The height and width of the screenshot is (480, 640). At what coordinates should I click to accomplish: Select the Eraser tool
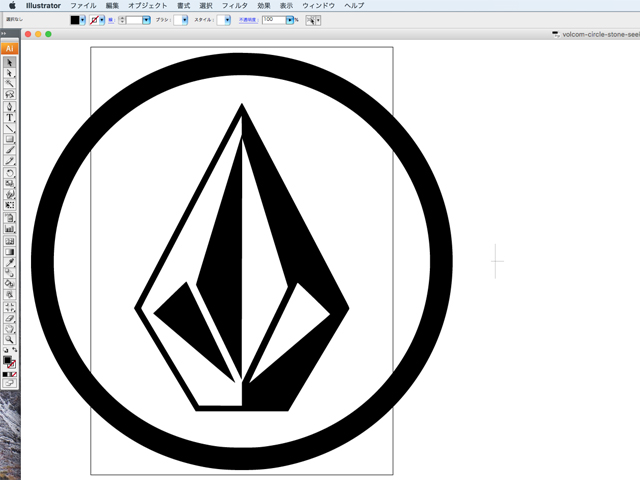9,318
